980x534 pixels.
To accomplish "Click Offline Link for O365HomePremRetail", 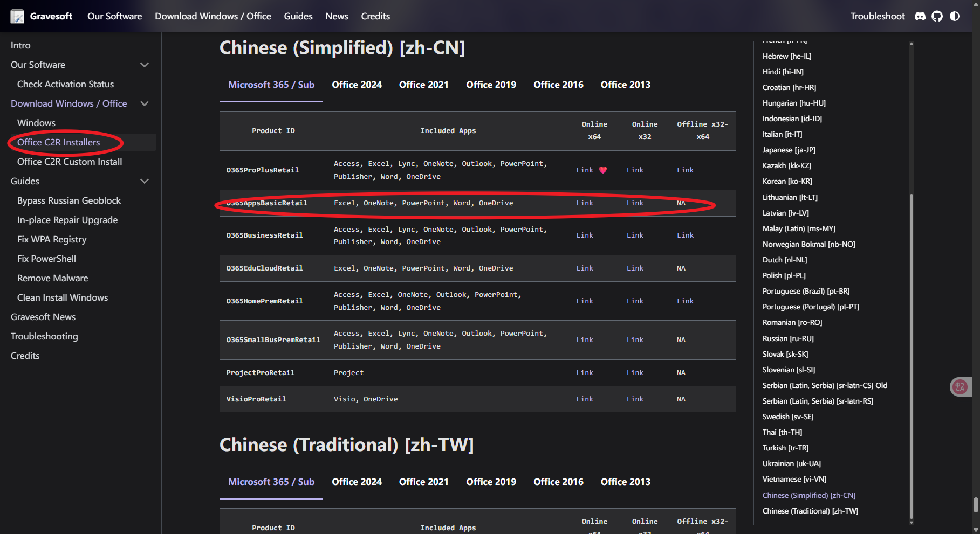I will (x=685, y=301).
